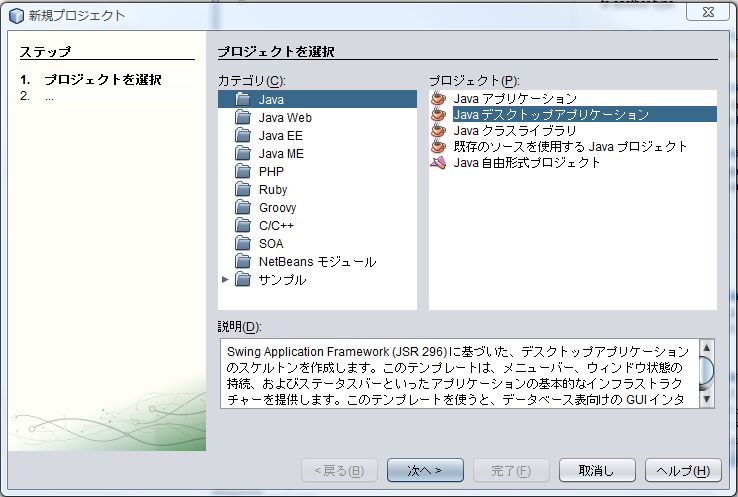Click the Java クラスライブラリ project icon
Image resolution: width=738 pixels, height=497 pixels.
click(x=437, y=130)
